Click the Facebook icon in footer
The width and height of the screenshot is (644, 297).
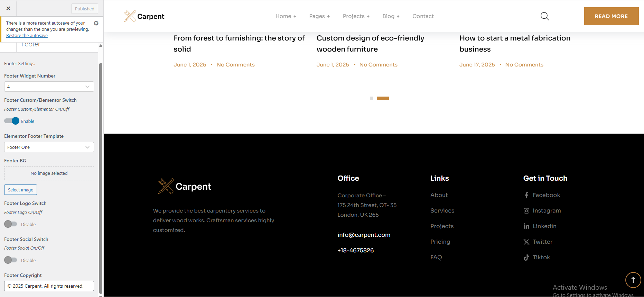(526, 195)
